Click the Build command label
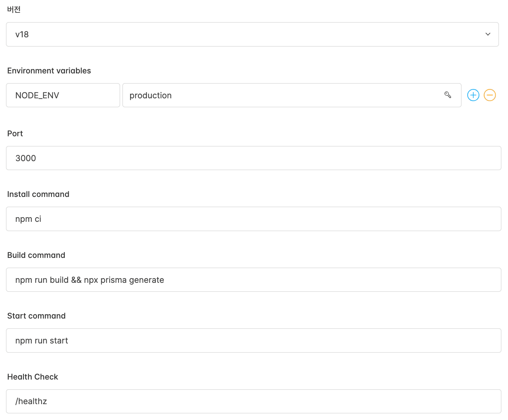508x420 pixels. [36, 255]
